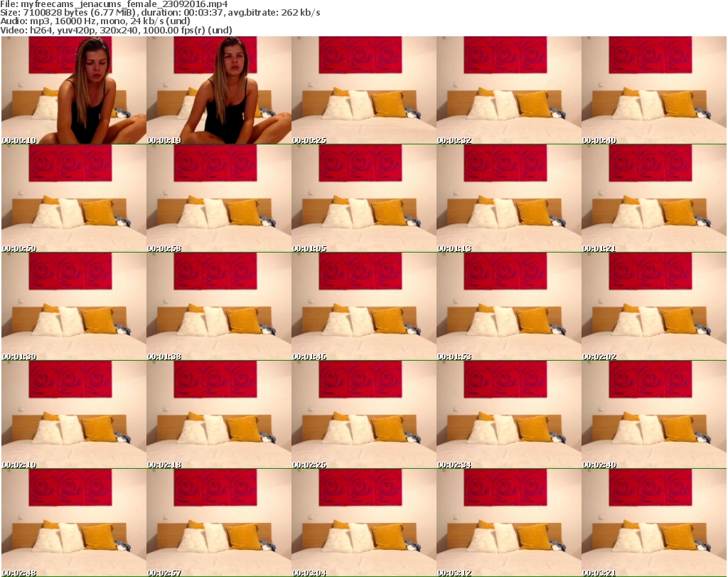Open the thumbnail labeled 00:03:12
The image size is (728, 577).
[509, 523]
